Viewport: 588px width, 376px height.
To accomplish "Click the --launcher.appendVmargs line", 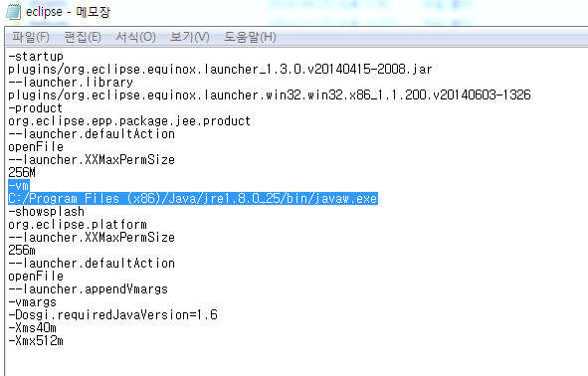I will (x=89, y=289).
